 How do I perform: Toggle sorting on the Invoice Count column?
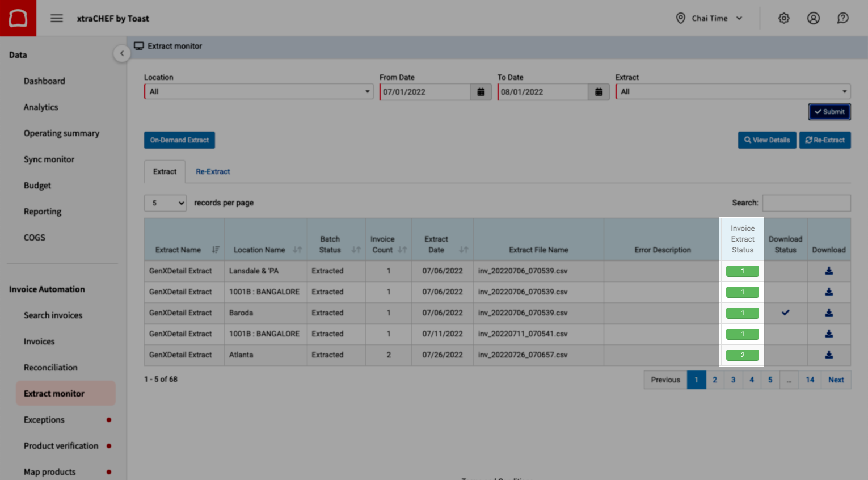(401, 250)
